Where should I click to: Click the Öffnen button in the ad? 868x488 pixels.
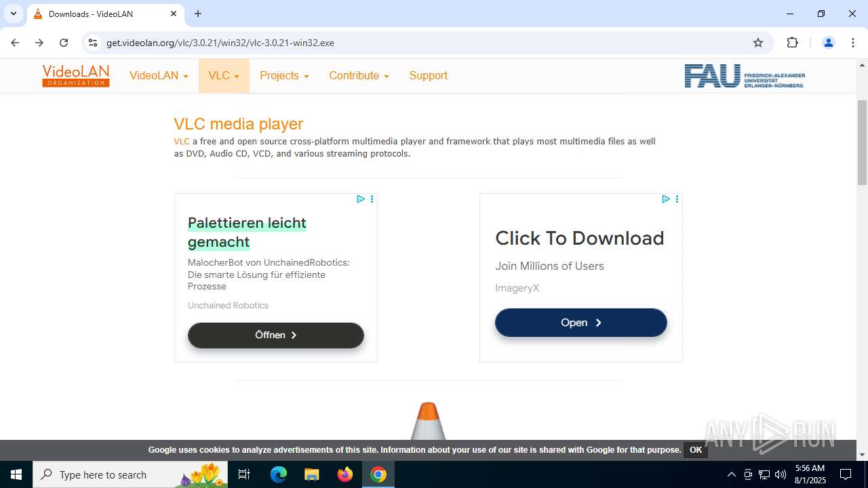click(x=276, y=335)
